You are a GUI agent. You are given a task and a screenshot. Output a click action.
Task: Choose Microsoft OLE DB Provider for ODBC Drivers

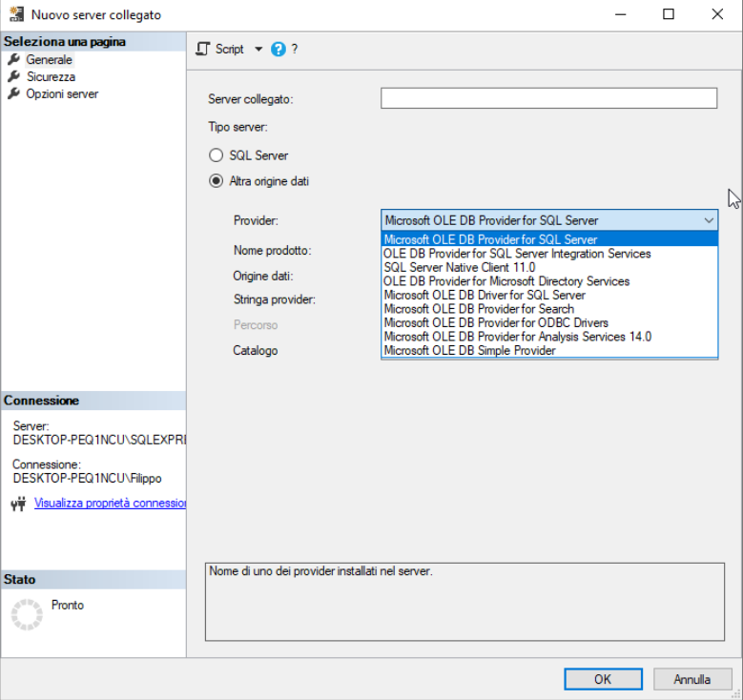[x=549, y=322]
